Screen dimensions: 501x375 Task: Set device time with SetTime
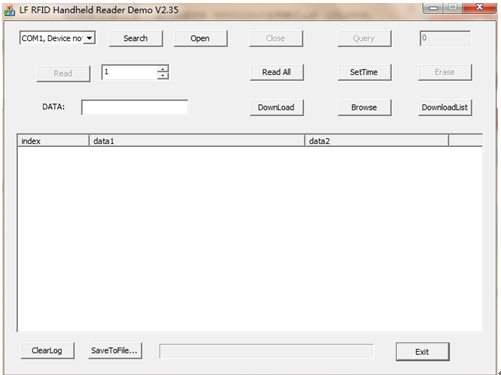[364, 72]
